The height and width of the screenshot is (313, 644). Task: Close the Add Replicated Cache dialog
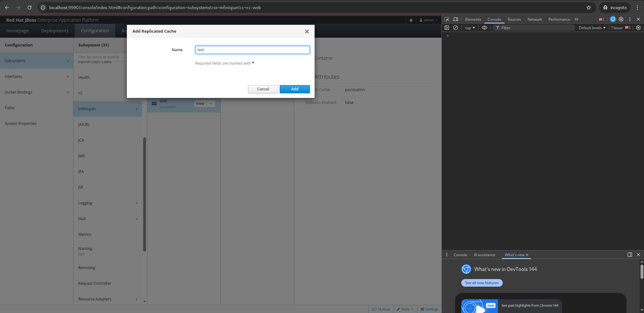pos(307,31)
